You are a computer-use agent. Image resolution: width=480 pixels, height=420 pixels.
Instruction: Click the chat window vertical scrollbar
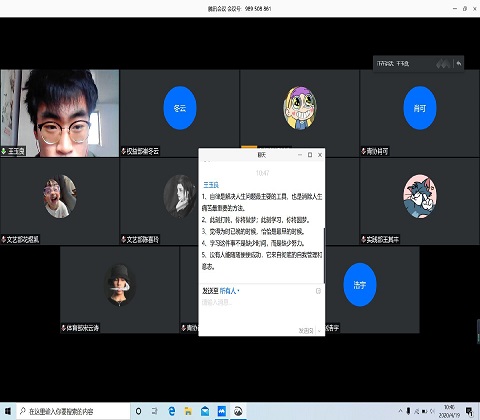(324, 255)
